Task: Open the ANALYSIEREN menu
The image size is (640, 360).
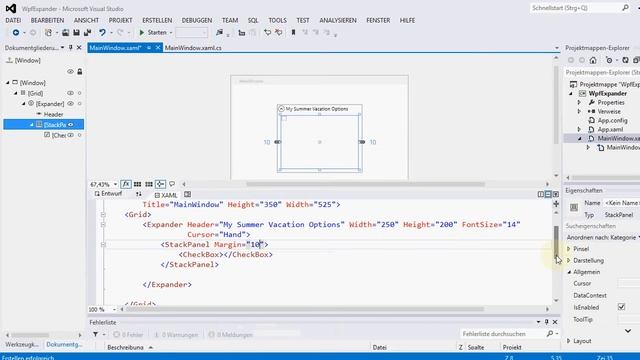Action: pyautogui.click(x=338, y=20)
